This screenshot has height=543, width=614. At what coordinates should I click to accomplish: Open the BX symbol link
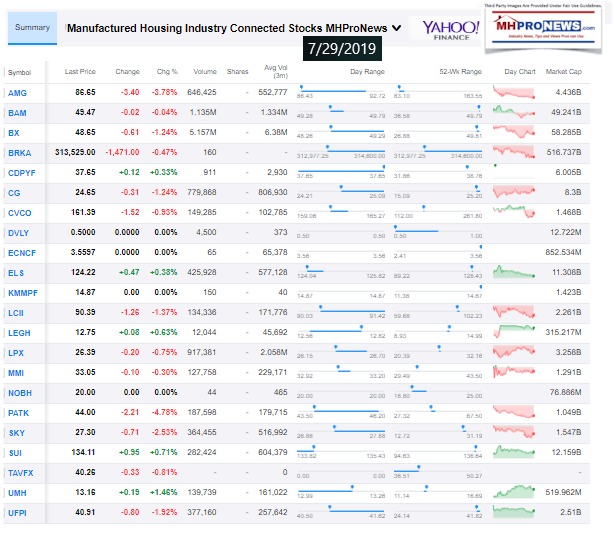(x=14, y=133)
